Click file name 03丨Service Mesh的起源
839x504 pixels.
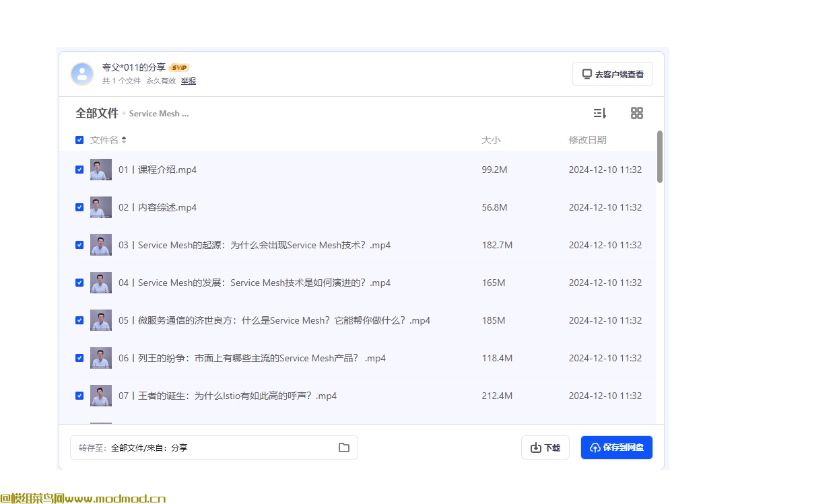255,245
